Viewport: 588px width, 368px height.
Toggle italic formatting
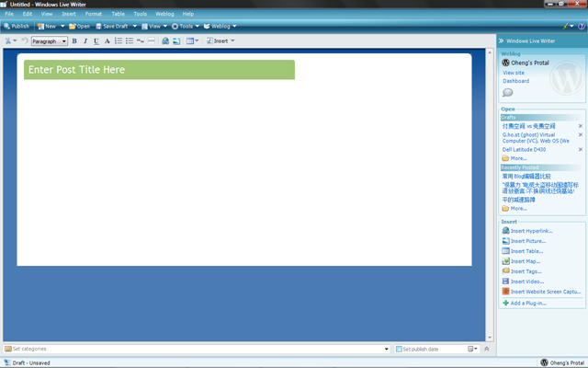[x=85, y=41]
